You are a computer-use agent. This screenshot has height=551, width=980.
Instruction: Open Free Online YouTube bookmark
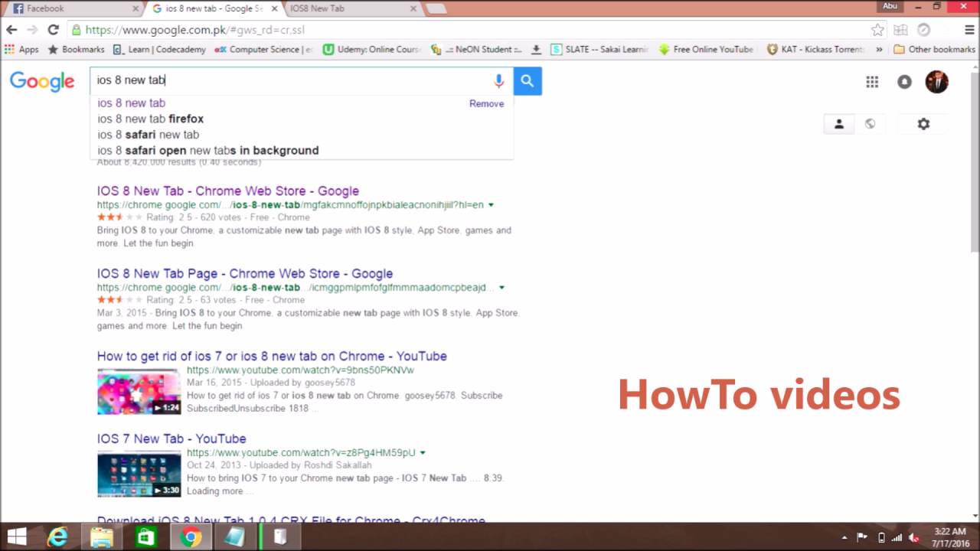pyautogui.click(x=707, y=49)
